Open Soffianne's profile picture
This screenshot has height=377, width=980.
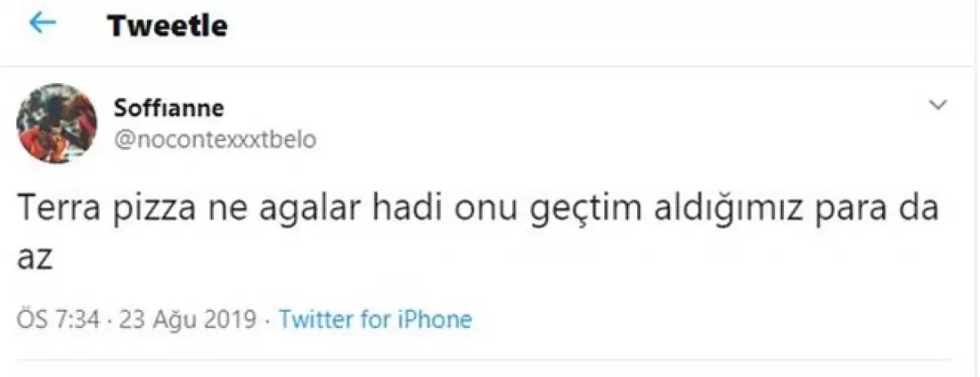56,124
